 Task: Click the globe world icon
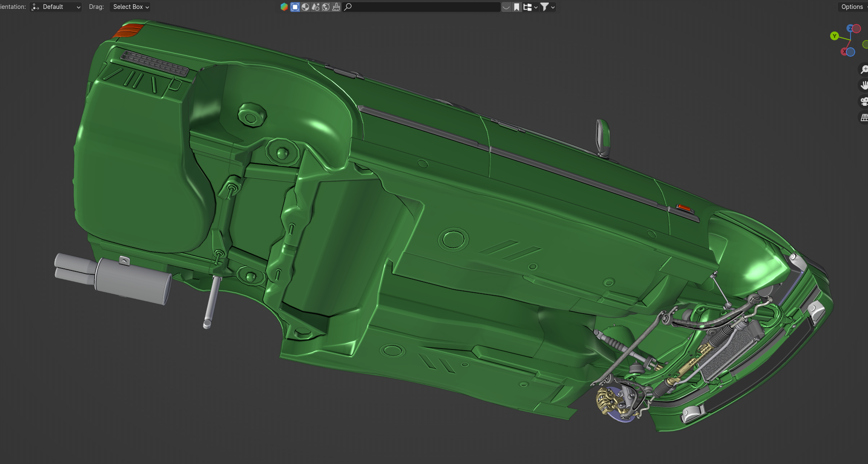[x=326, y=7]
